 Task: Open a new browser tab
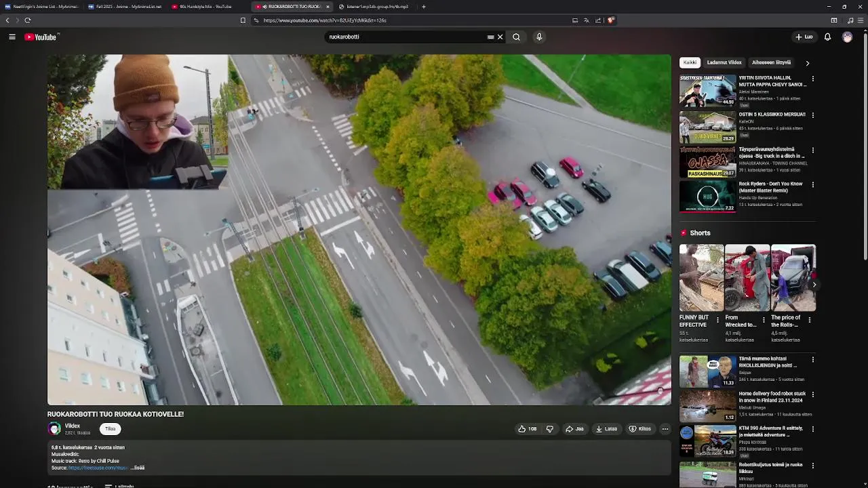tap(424, 7)
